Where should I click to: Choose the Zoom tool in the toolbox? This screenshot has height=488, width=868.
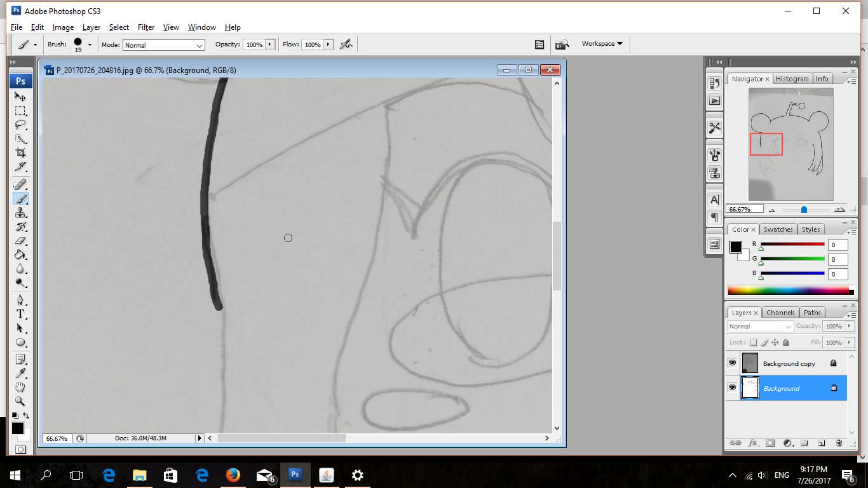tap(20, 401)
